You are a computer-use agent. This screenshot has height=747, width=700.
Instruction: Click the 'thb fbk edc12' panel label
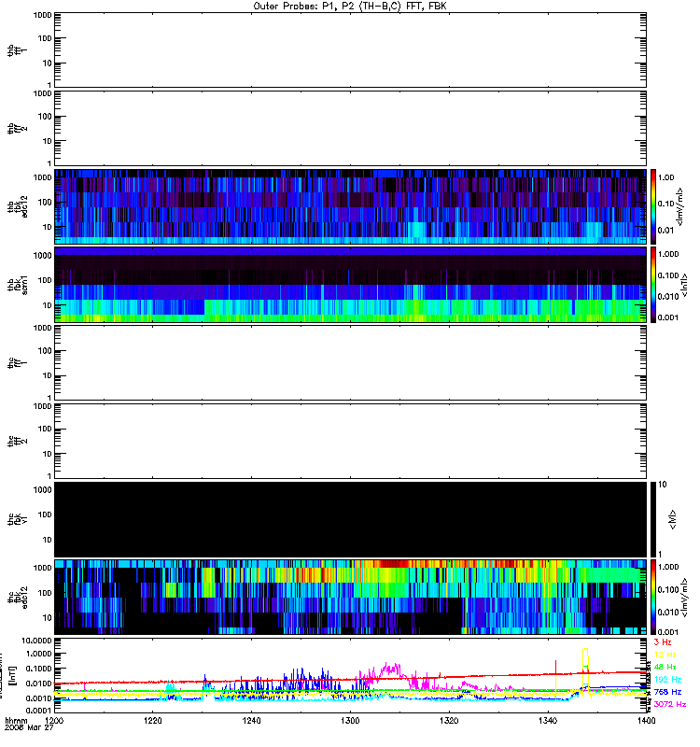click(17, 206)
